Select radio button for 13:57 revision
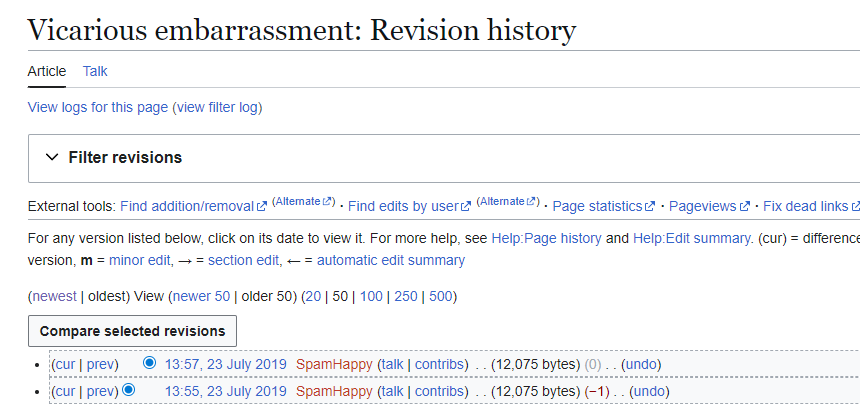This screenshot has height=404, width=860. (149, 362)
